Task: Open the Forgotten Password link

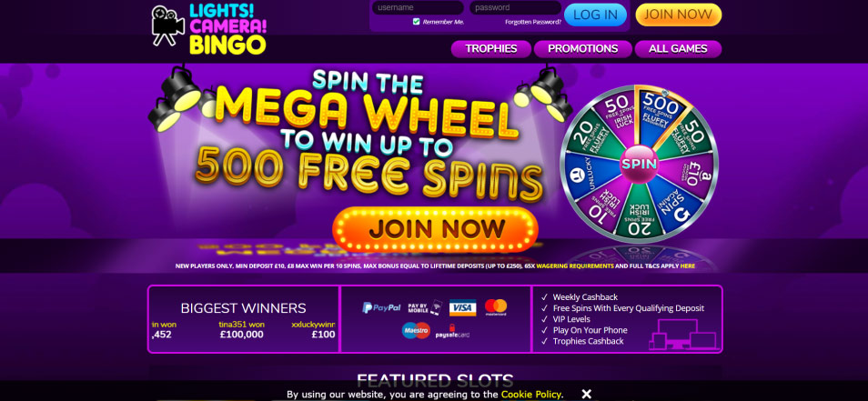Action: 533,22
